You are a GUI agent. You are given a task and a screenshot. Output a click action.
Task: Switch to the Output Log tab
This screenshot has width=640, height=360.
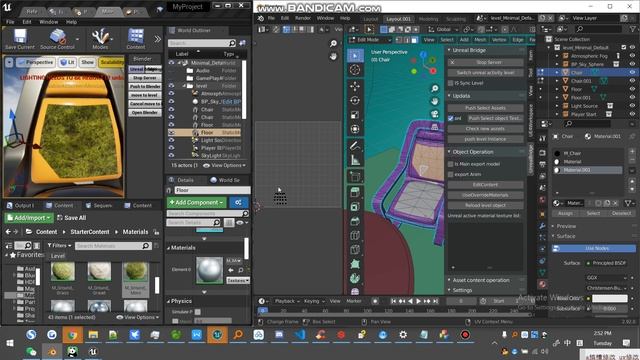coord(21,205)
